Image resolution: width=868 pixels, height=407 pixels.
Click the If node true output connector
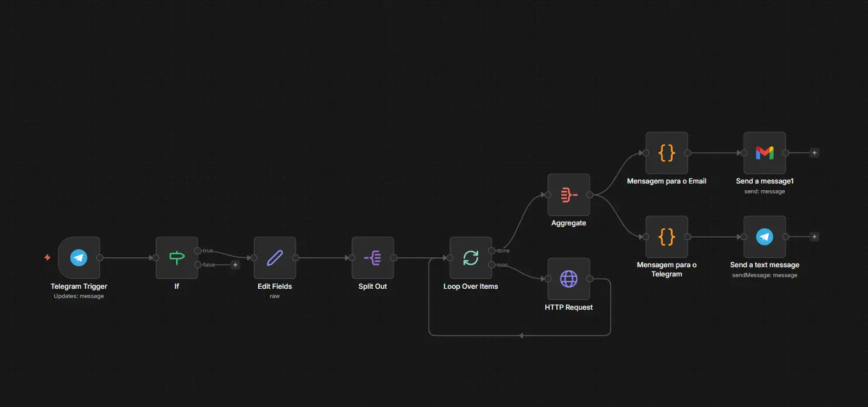click(x=198, y=251)
